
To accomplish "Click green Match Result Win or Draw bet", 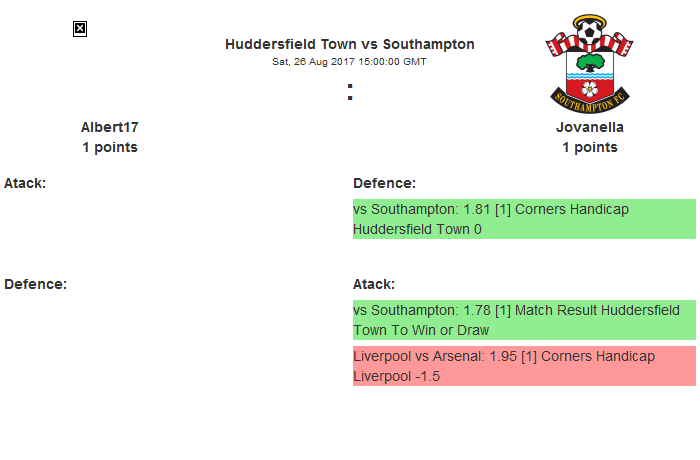I will point(523,320).
